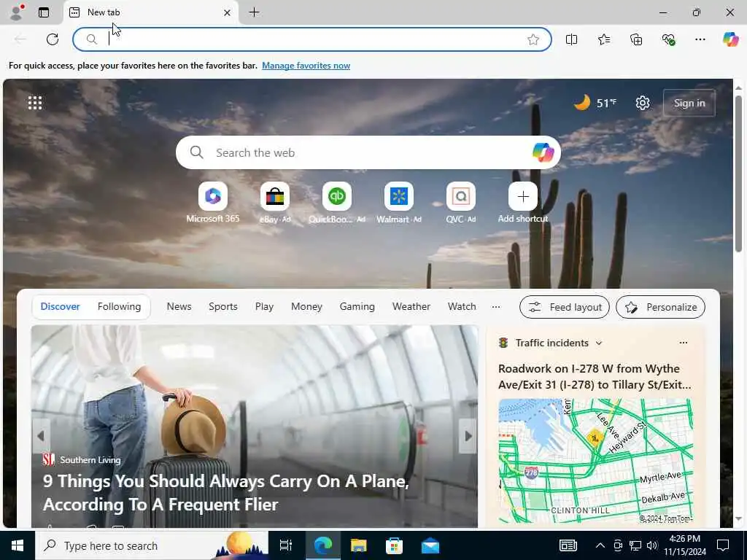Select the Discover feed tab
The height and width of the screenshot is (560, 747).
click(x=60, y=307)
